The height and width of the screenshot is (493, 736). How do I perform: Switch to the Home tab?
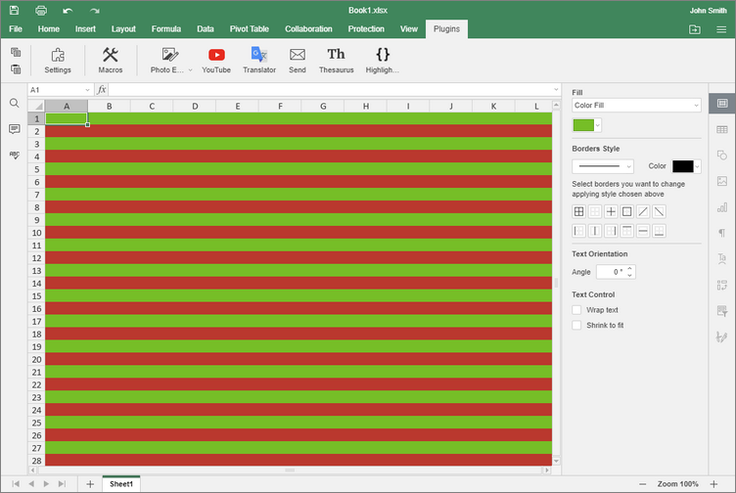click(x=49, y=29)
